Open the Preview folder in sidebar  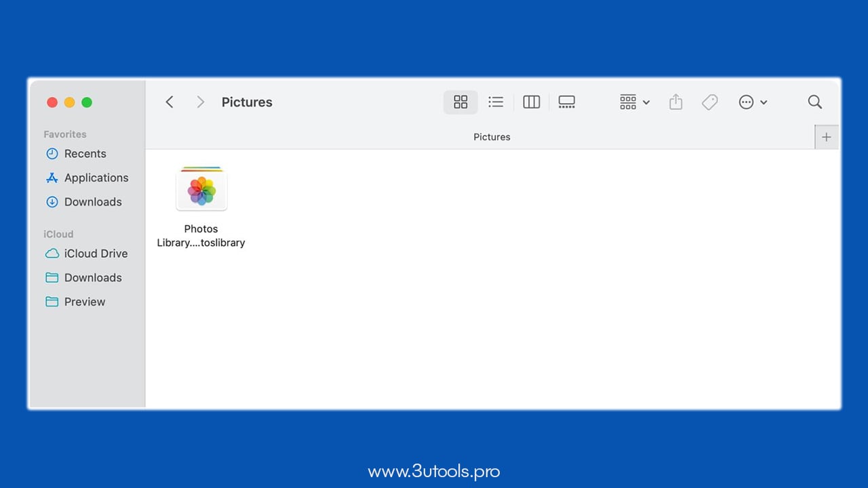pos(84,302)
